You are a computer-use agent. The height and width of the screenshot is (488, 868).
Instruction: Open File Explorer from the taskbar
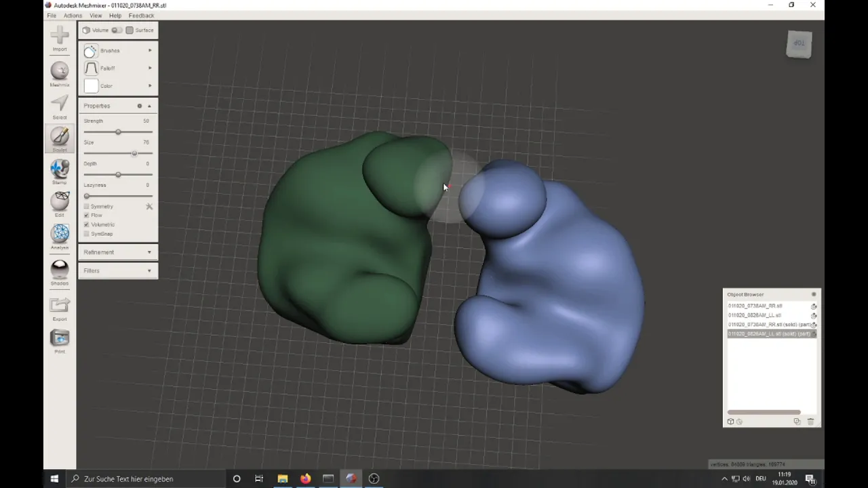coord(282,479)
